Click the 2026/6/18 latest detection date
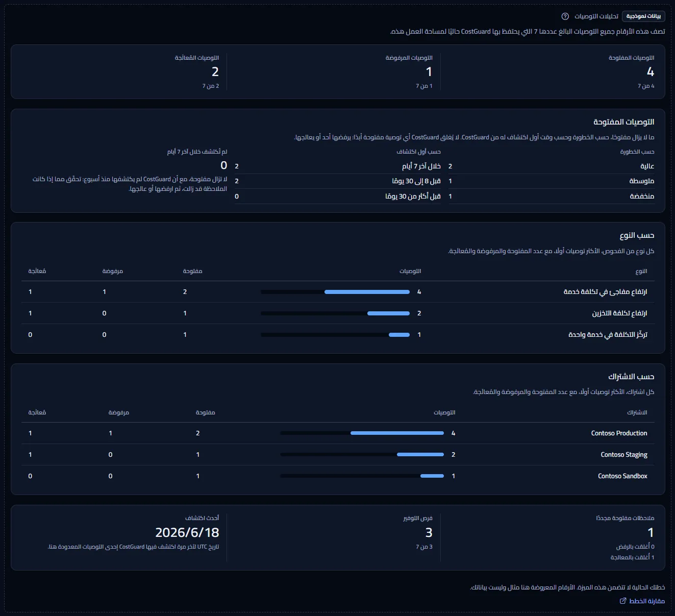 coord(187,532)
